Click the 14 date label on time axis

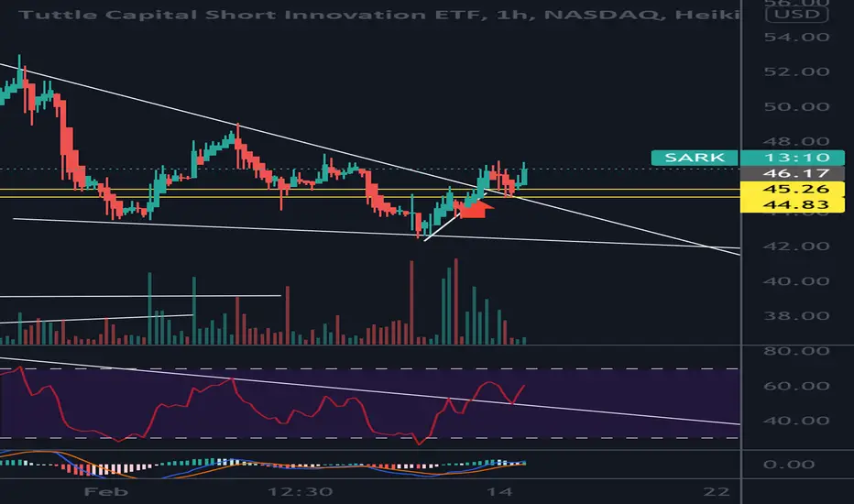(x=499, y=491)
